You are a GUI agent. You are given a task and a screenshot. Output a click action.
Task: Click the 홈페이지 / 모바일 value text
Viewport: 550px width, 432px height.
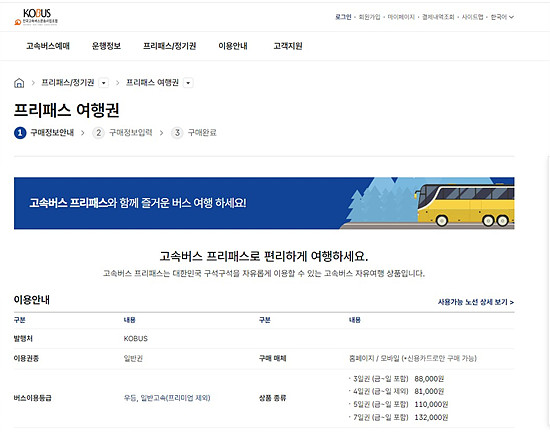pyautogui.click(x=413, y=358)
